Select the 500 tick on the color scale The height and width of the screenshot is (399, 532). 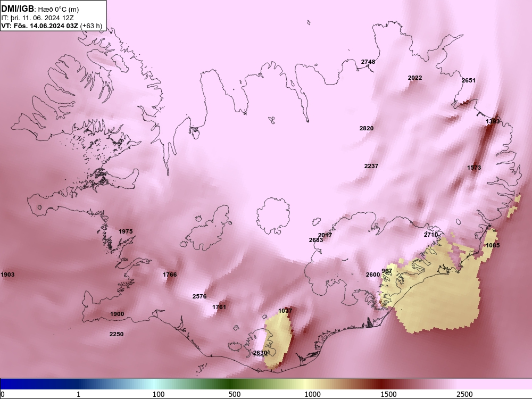[x=235, y=394]
